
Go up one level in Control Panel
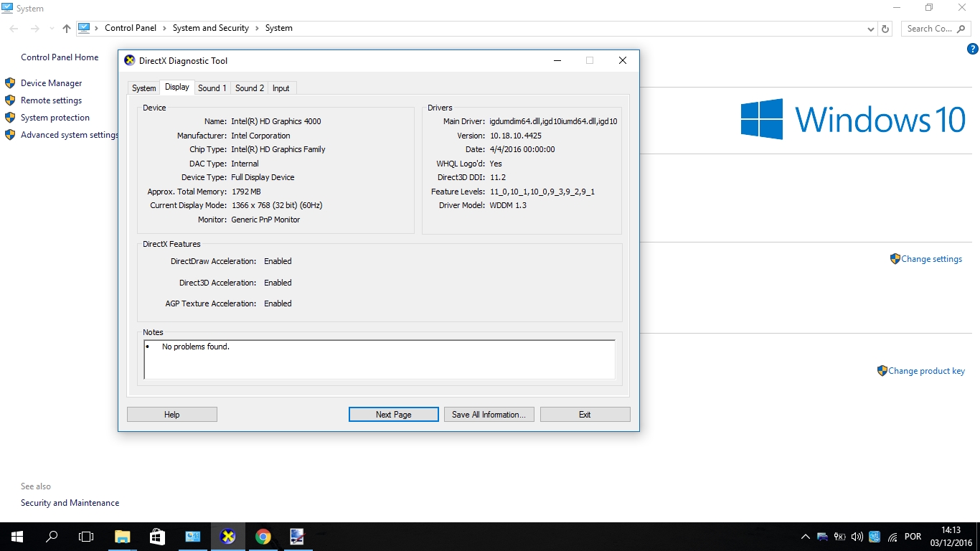[67, 29]
